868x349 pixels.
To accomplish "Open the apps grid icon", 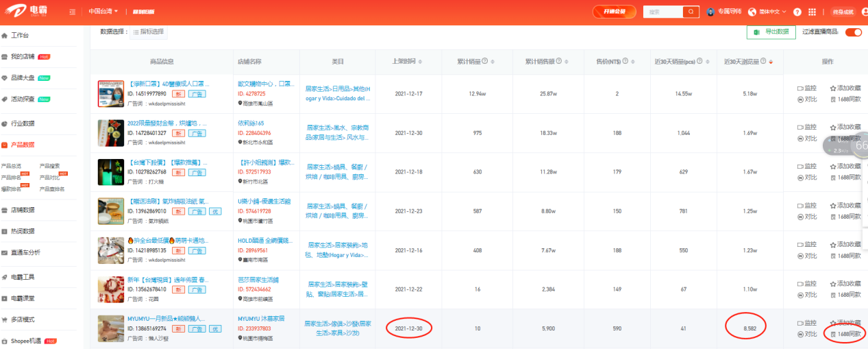I will [813, 12].
